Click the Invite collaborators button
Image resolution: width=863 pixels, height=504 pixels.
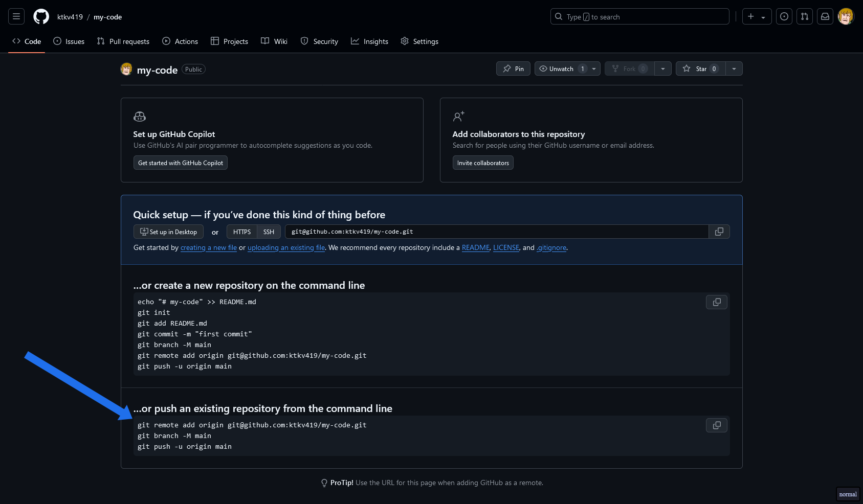483,163
